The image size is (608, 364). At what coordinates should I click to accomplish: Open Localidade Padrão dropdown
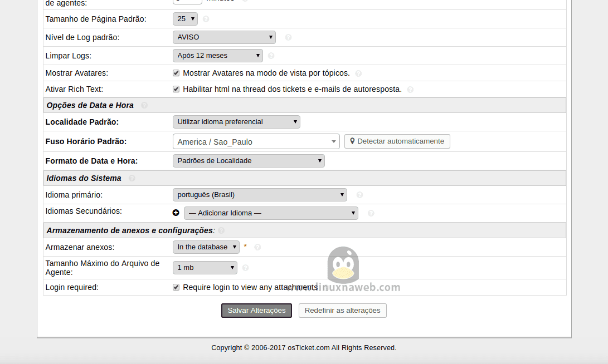(236, 122)
